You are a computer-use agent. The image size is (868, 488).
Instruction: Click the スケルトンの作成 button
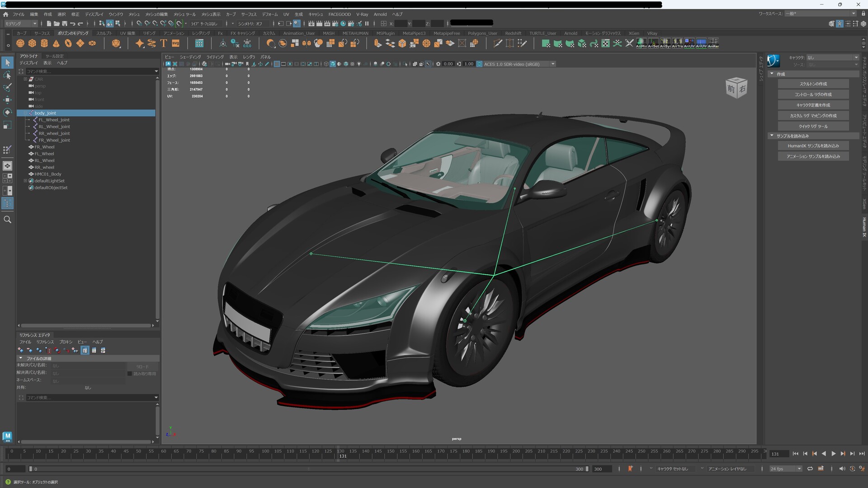813,84
